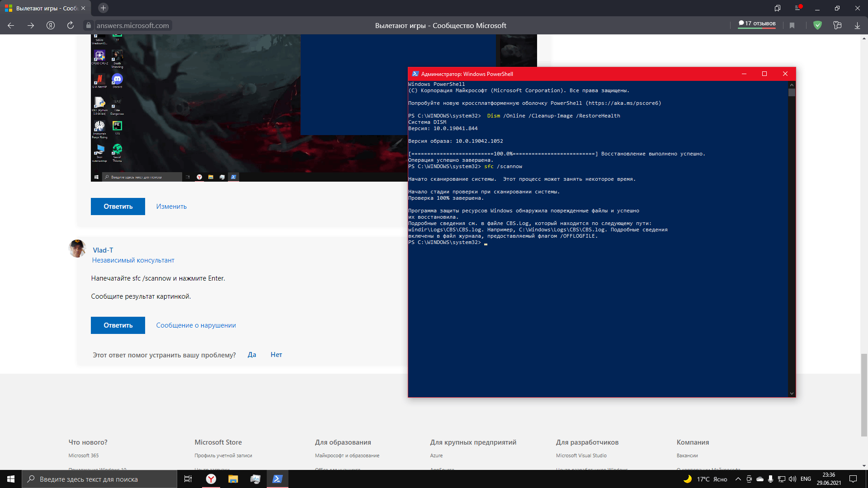868x488 pixels.
Task: Click the PowerShell window title icon
Action: (x=415, y=74)
